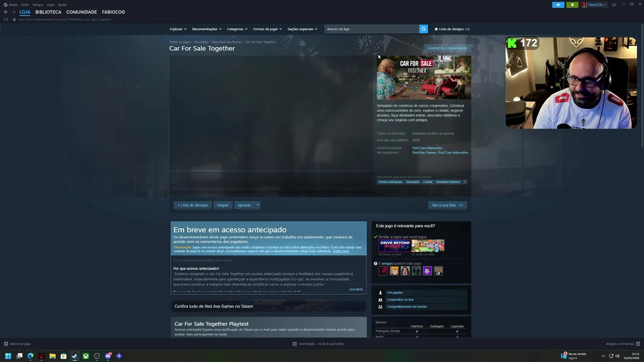Expand the Categorias dropdown

click(237, 29)
